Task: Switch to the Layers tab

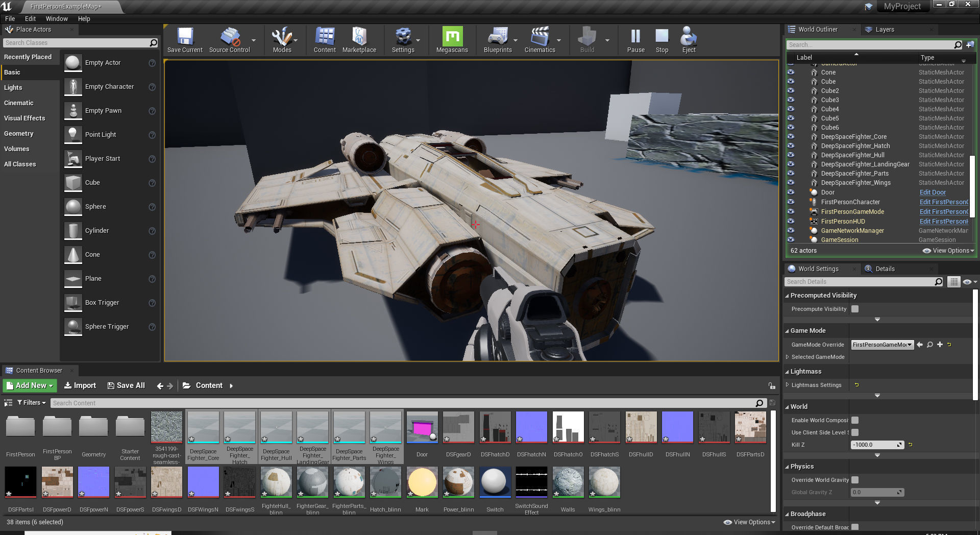Action: click(885, 30)
